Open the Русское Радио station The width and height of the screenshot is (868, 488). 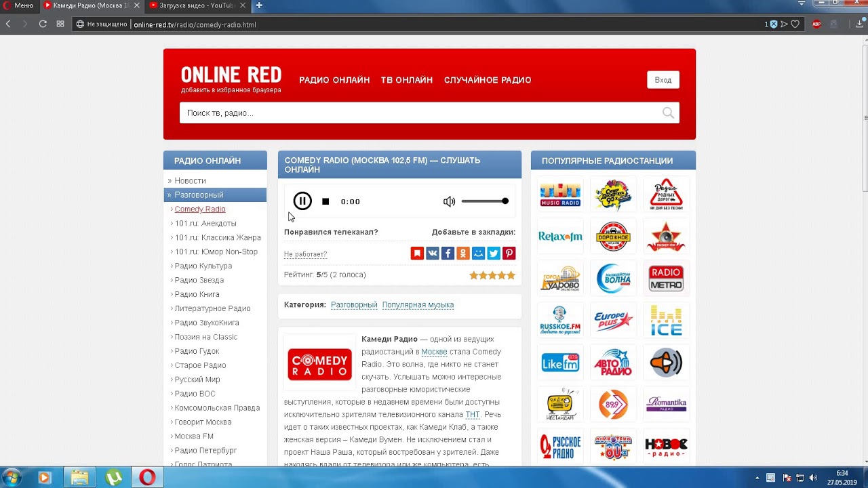(560, 447)
